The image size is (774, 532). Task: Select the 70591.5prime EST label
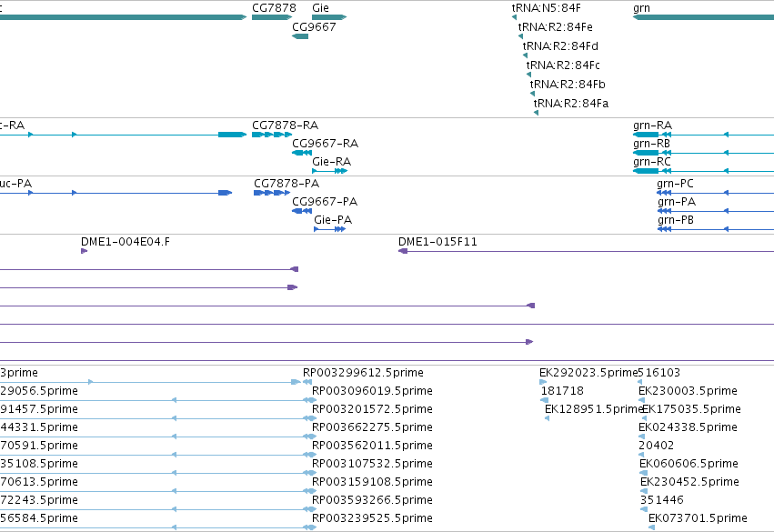coord(39,446)
